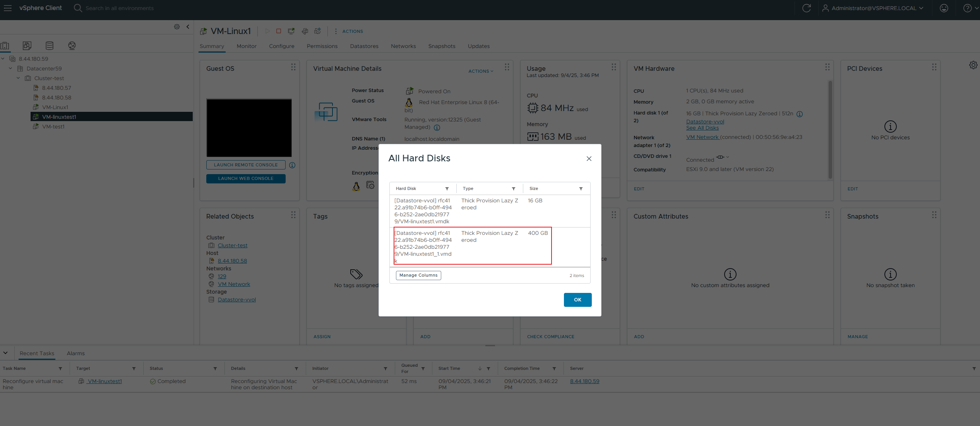Collapse the navigator side panel
980x426 pixels.
click(x=188, y=27)
